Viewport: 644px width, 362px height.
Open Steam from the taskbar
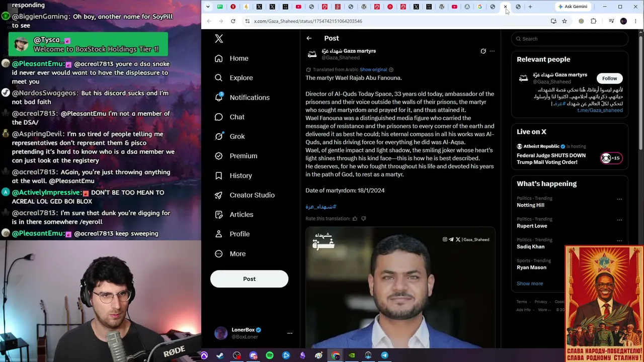(x=220, y=355)
